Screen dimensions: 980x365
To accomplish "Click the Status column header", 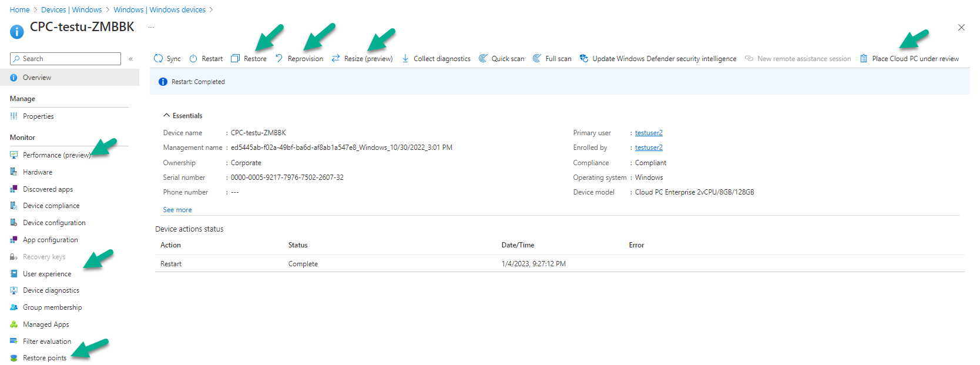I will click(298, 245).
